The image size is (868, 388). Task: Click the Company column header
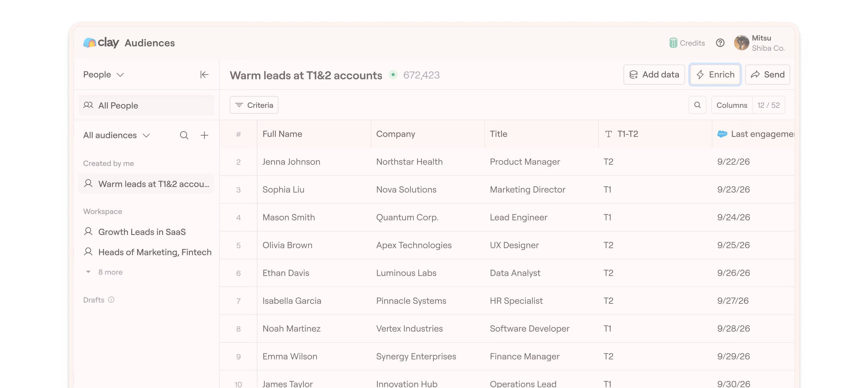[427, 134]
